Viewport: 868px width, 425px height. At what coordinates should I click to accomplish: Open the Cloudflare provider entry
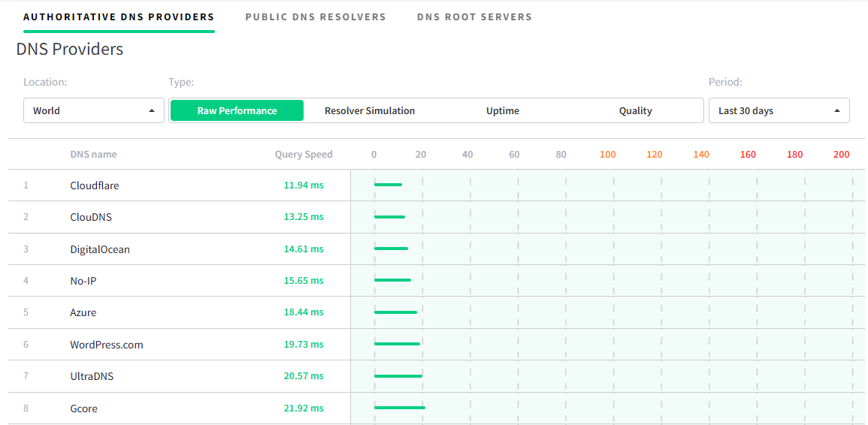[x=95, y=185]
